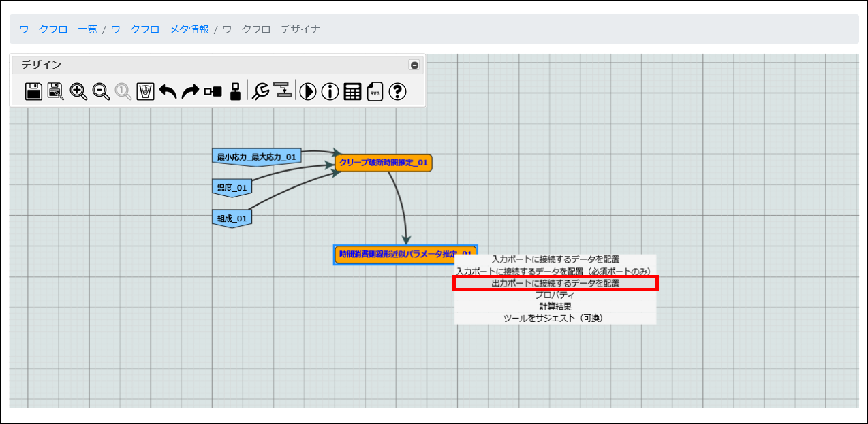Redo the action with the right arrow
This screenshot has width=868, height=424.
pos(190,91)
